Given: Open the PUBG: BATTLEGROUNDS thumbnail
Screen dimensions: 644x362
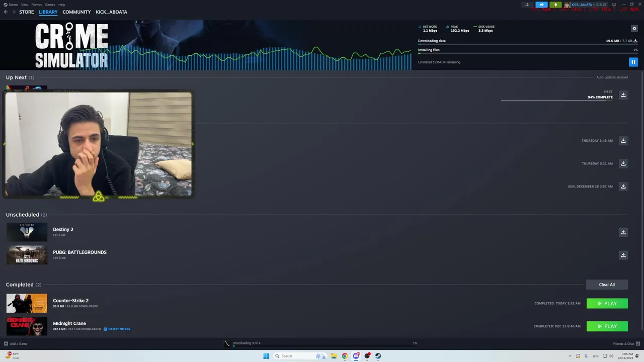Looking at the screenshot, I should click(27, 255).
